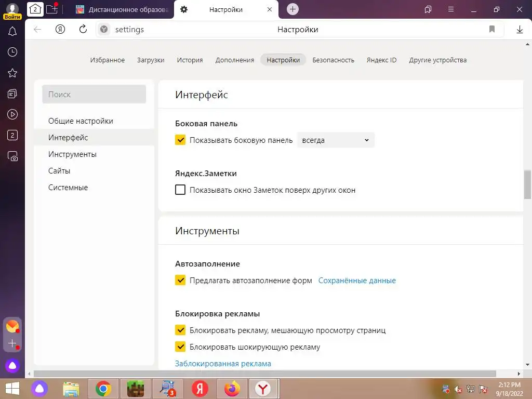Click the muted volume tray icon
The height and width of the screenshot is (399, 532).
(x=458, y=390)
